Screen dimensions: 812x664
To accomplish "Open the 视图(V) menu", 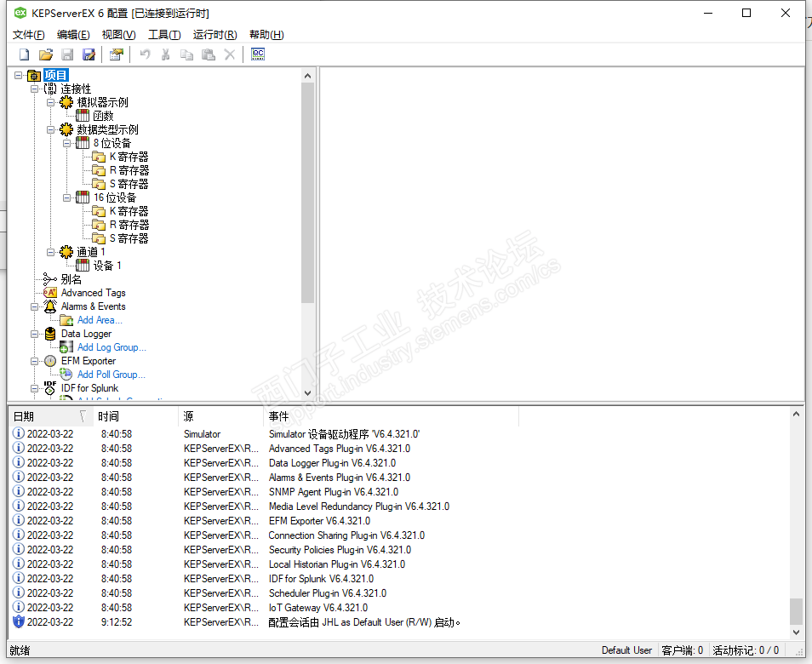I will pyautogui.click(x=118, y=35).
